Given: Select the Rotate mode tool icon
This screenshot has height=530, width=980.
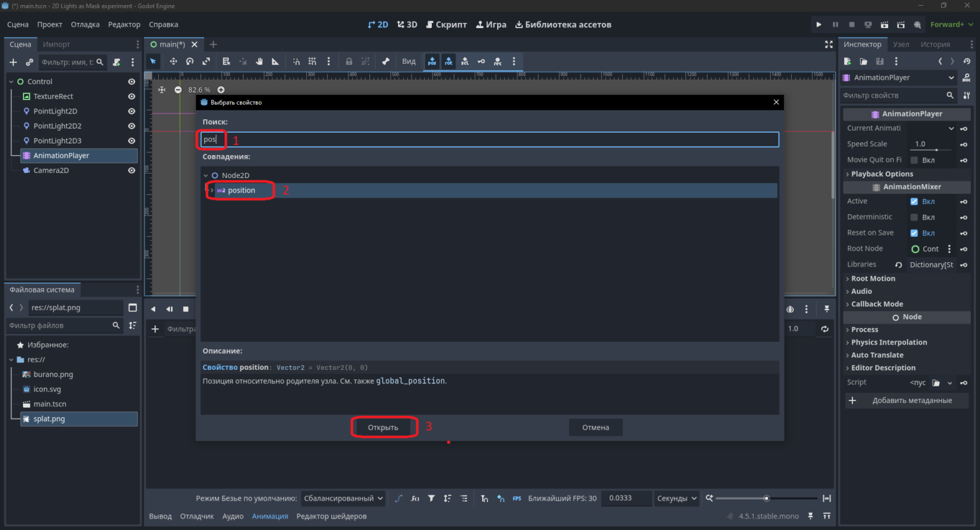Looking at the screenshot, I should [x=189, y=61].
